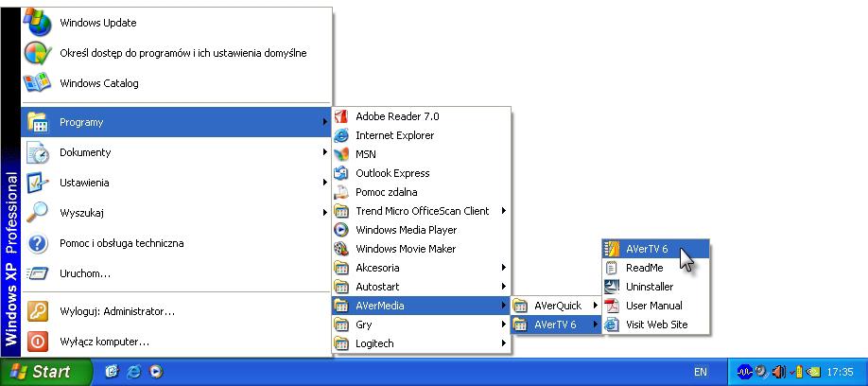The height and width of the screenshot is (386, 868).
Task: Expand the Ustawienia submenu arrow
Action: tap(325, 183)
